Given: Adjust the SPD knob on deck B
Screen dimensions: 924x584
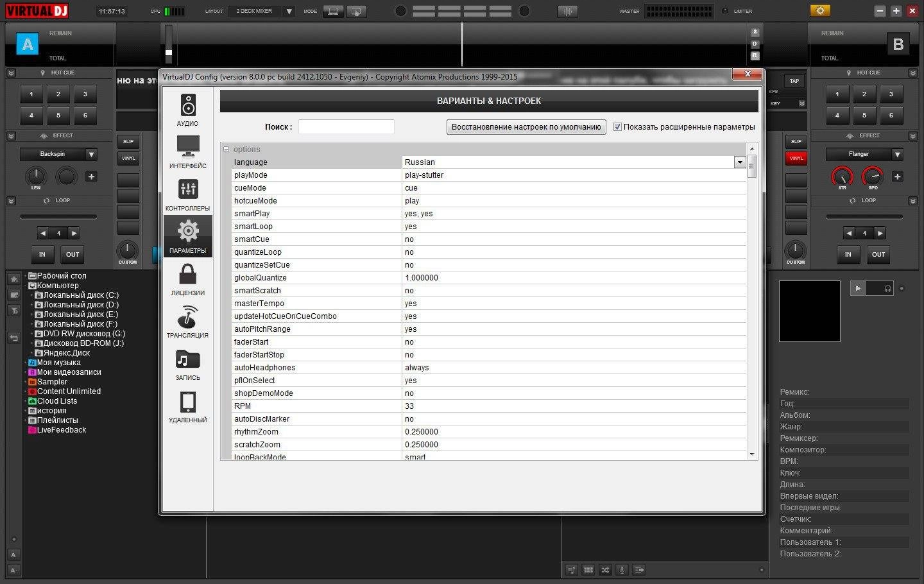Looking at the screenshot, I should coord(872,176).
